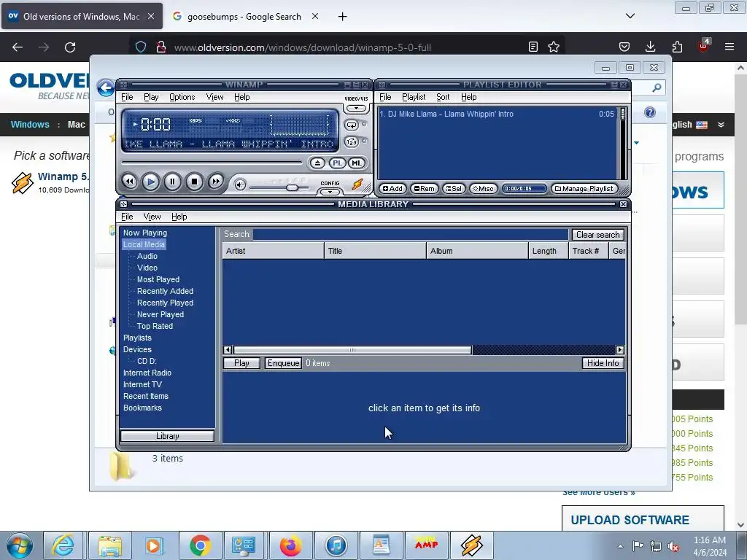Viewport: 747px width, 560px height.
Task: Reload the page in the browser
Action: (70, 47)
